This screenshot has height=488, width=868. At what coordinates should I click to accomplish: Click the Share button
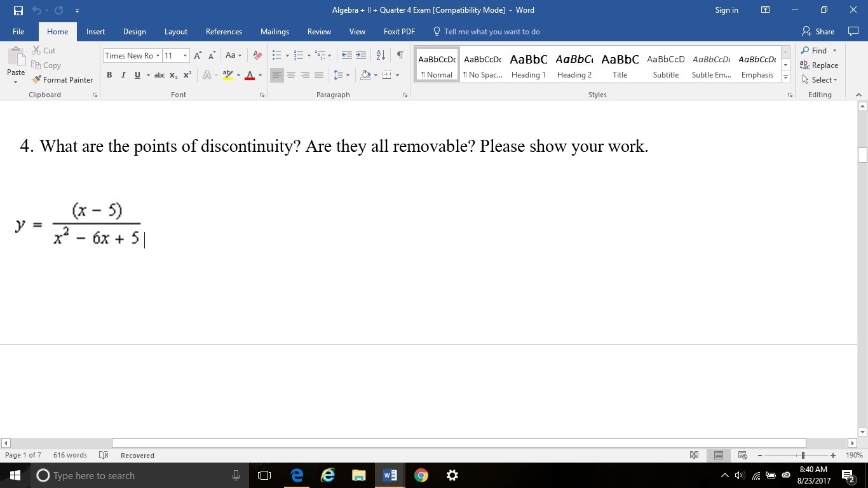point(818,32)
